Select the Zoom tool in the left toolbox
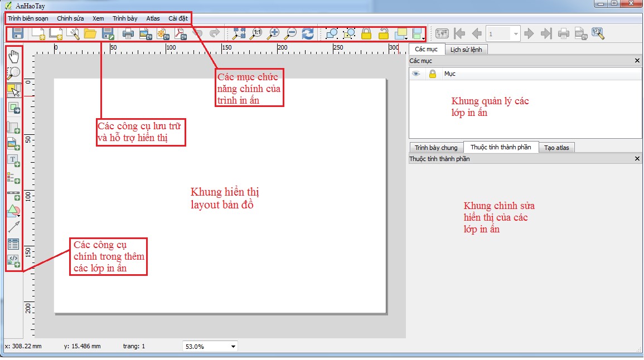This screenshot has height=360, width=644. 13,73
